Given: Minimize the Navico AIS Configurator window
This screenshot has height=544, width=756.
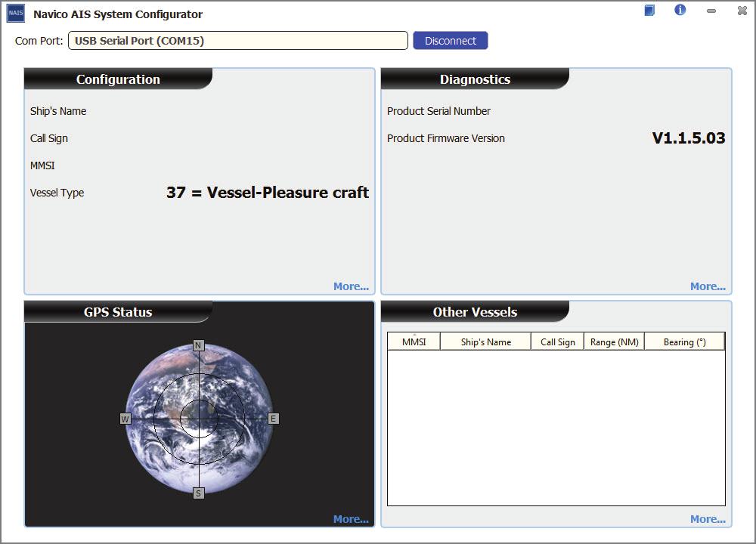Looking at the screenshot, I should click(x=711, y=11).
